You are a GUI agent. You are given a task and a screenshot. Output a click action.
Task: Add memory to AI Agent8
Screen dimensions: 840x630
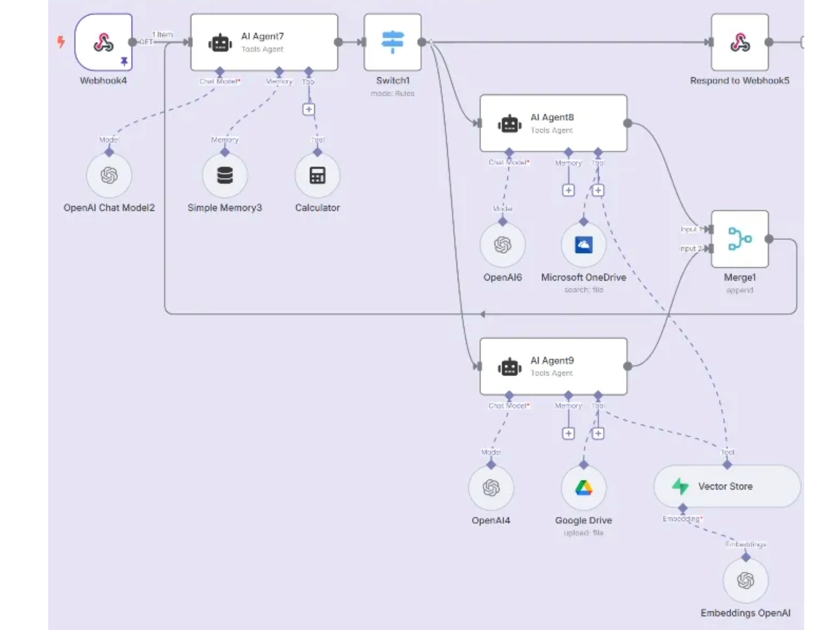[568, 190]
